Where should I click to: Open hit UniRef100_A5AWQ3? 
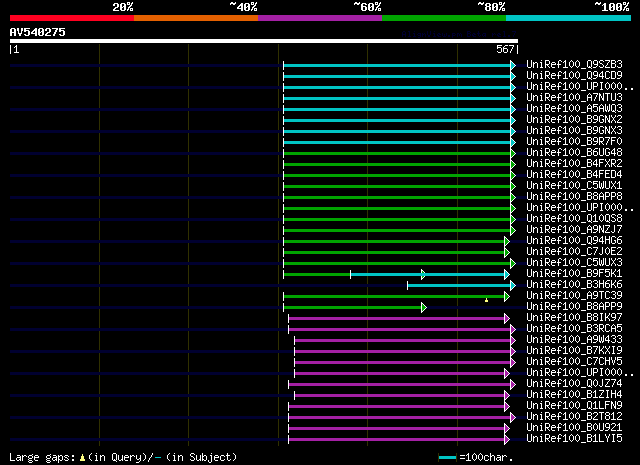574,109
